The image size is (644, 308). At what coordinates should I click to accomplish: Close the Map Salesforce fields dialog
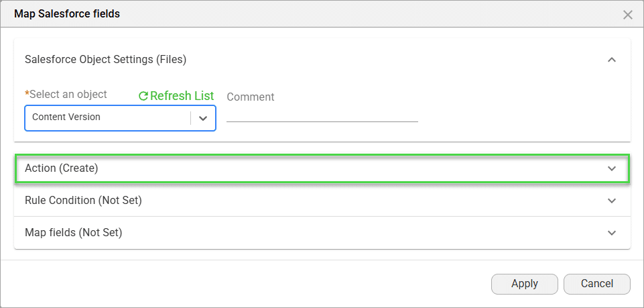click(x=628, y=14)
